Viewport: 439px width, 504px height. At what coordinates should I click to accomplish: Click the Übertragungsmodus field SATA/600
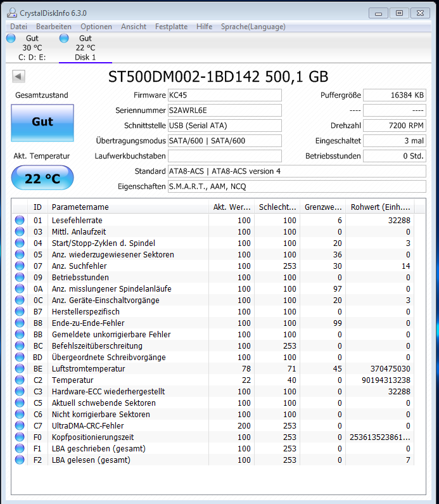pos(225,141)
